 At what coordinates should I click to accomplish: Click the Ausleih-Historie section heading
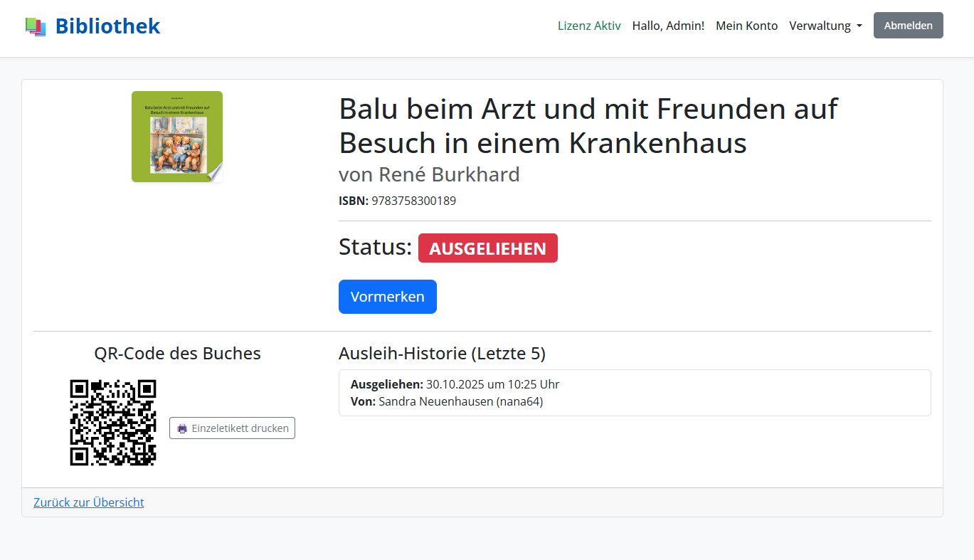(442, 353)
